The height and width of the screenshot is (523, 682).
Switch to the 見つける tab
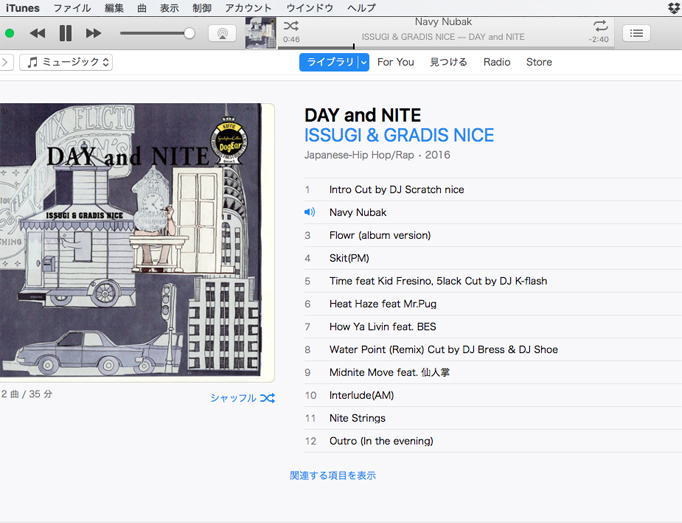coord(448,62)
